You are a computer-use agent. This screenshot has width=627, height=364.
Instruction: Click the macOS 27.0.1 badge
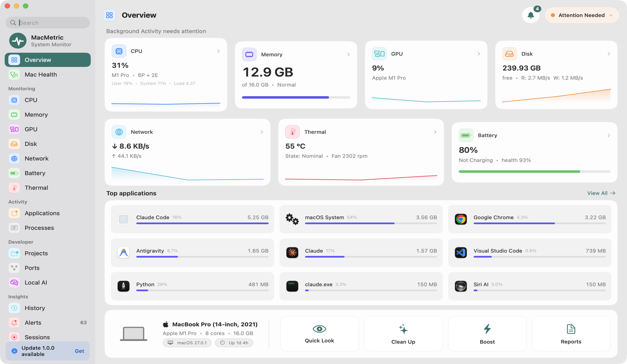click(x=187, y=343)
